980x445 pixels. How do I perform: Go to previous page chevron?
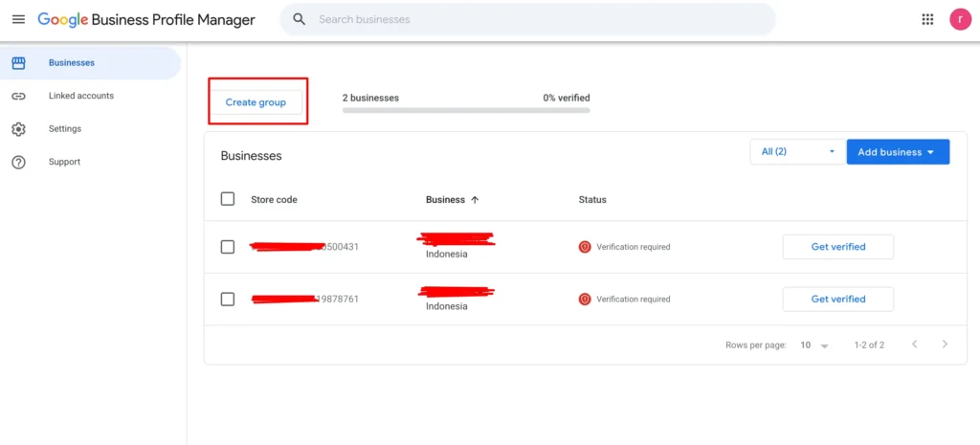pos(915,344)
